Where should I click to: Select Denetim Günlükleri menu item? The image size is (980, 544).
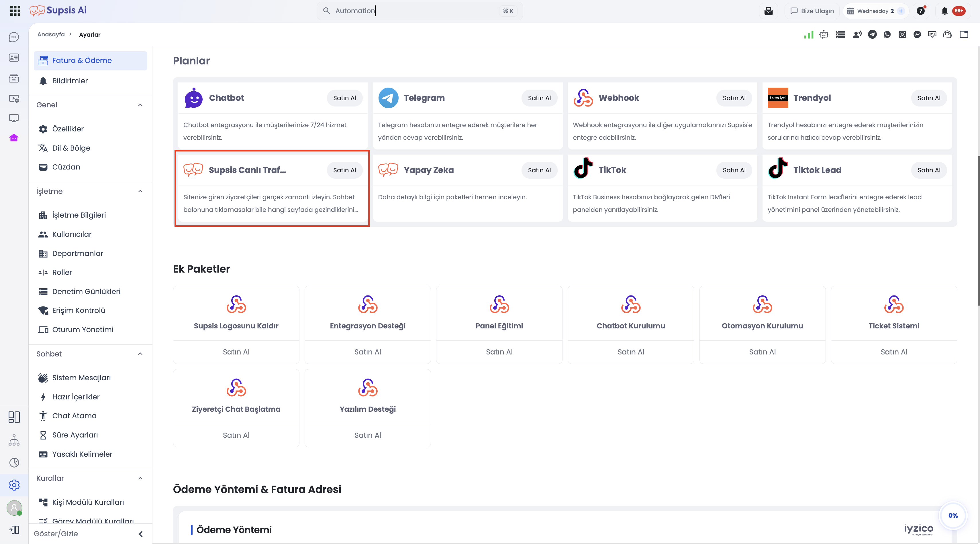pos(90,291)
